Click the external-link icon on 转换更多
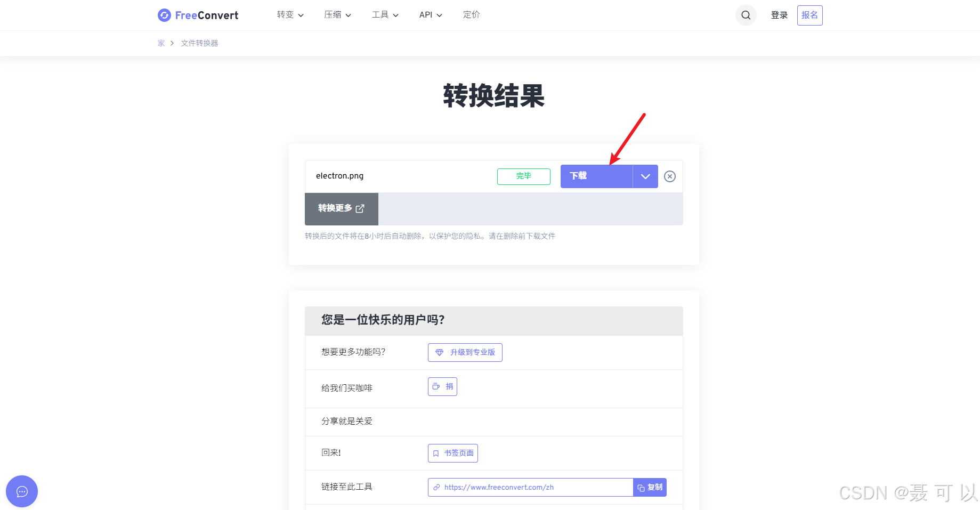The height and width of the screenshot is (510, 980). tap(361, 208)
